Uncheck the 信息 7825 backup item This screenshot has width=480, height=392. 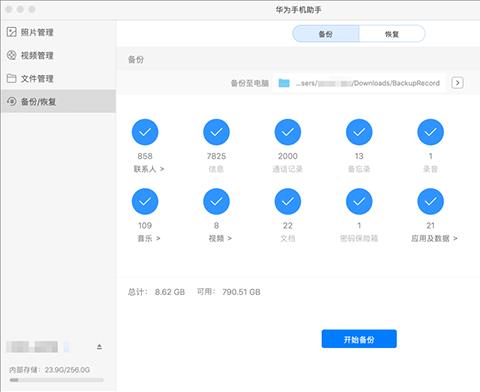216,132
